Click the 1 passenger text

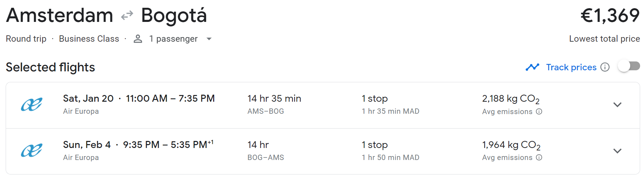click(173, 39)
